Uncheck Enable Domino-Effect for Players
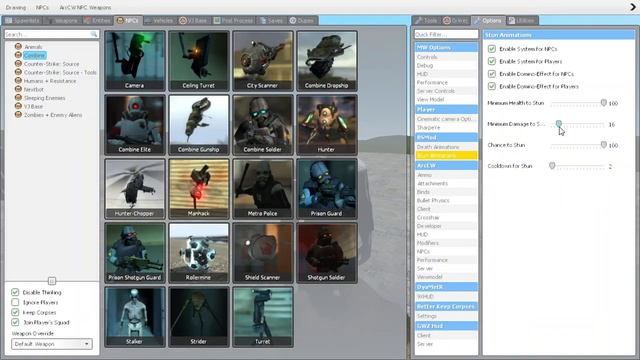The width and height of the screenshot is (640, 360). coord(492,87)
